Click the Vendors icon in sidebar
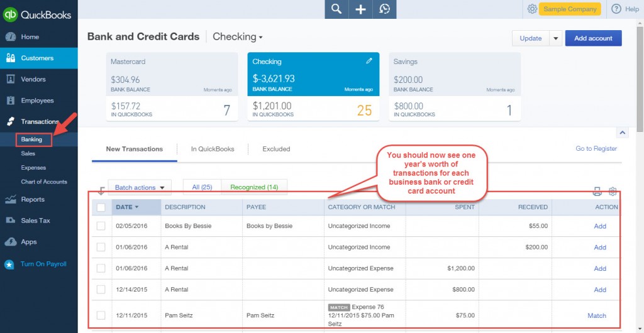 click(11, 79)
